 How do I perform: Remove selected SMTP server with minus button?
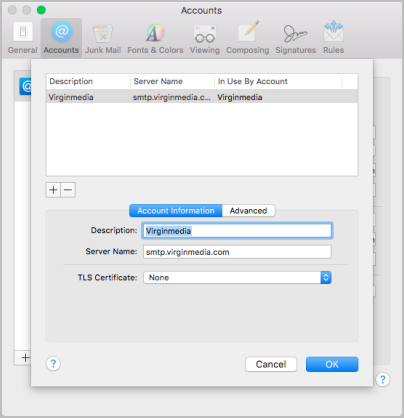click(x=68, y=190)
